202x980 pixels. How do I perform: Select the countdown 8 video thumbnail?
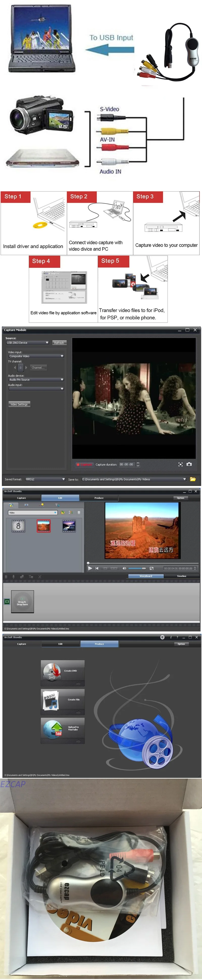(x=18, y=526)
